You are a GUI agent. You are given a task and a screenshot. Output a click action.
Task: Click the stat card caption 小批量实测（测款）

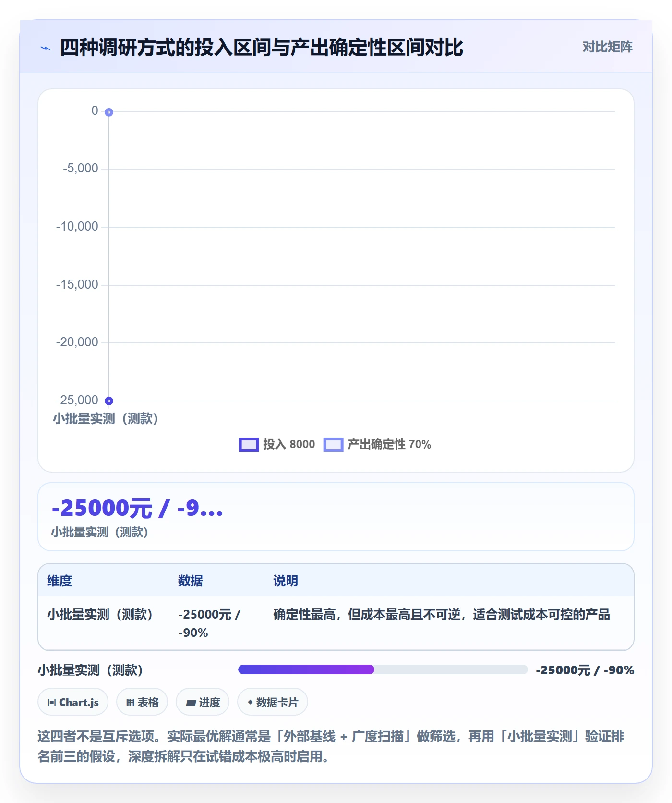[100, 532]
